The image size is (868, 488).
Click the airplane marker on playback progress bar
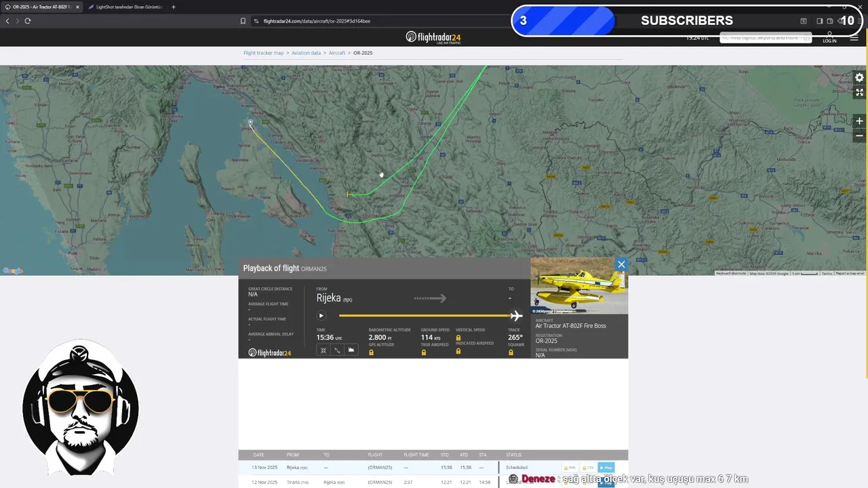click(516, 316)
